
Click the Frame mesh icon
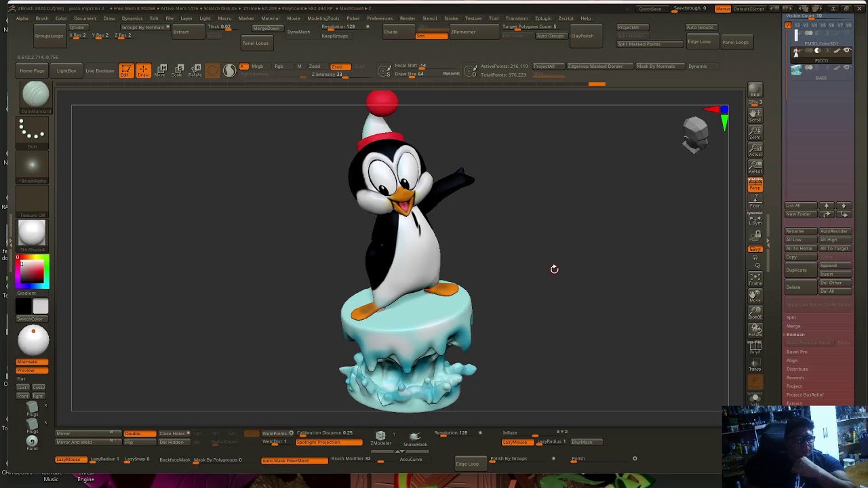click(755, 278)
